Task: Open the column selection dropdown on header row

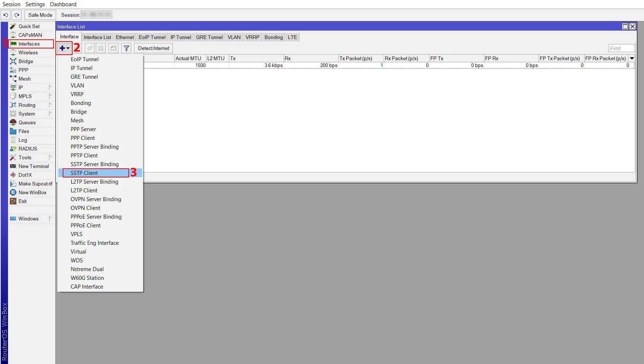Action: coord(632,58)
